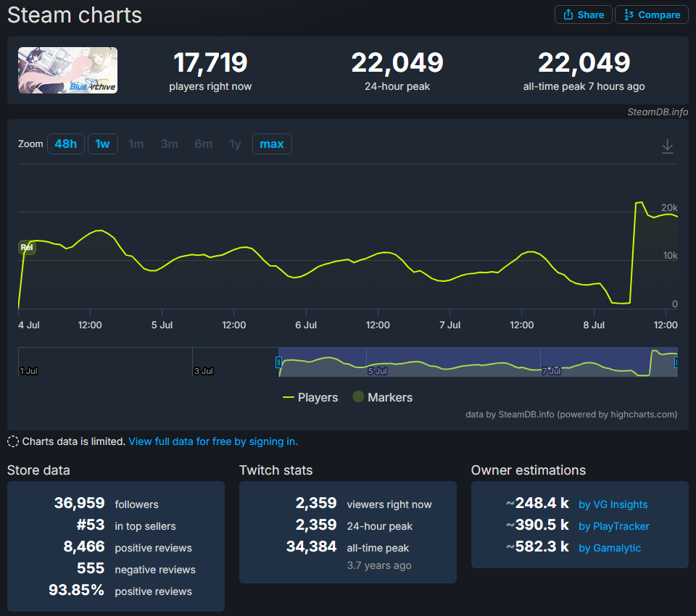The width and height of the screenshot is (696, 616).
Task: Select the 1m zoom range
Action: [x=136, y=143]
